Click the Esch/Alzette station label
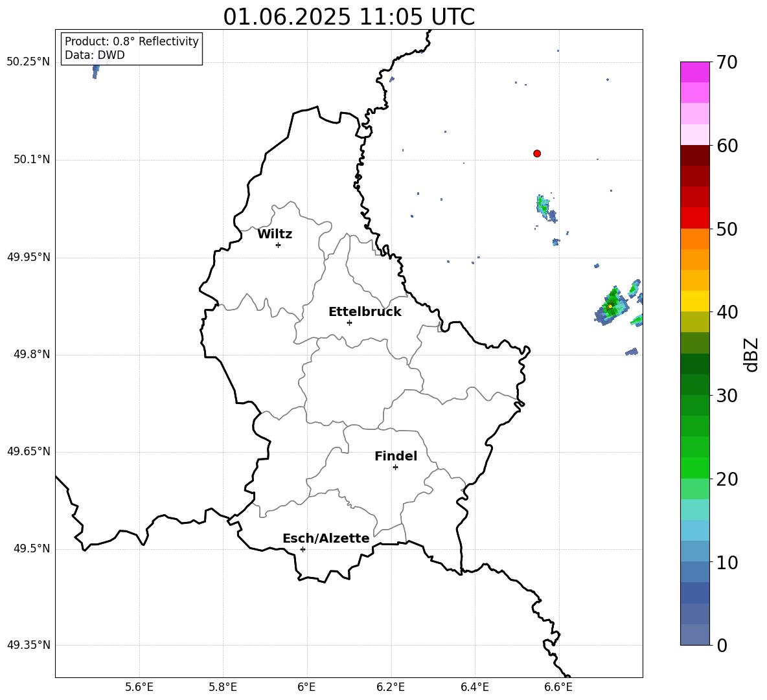Viewport: 767px width, 700px height. (326, 539)
